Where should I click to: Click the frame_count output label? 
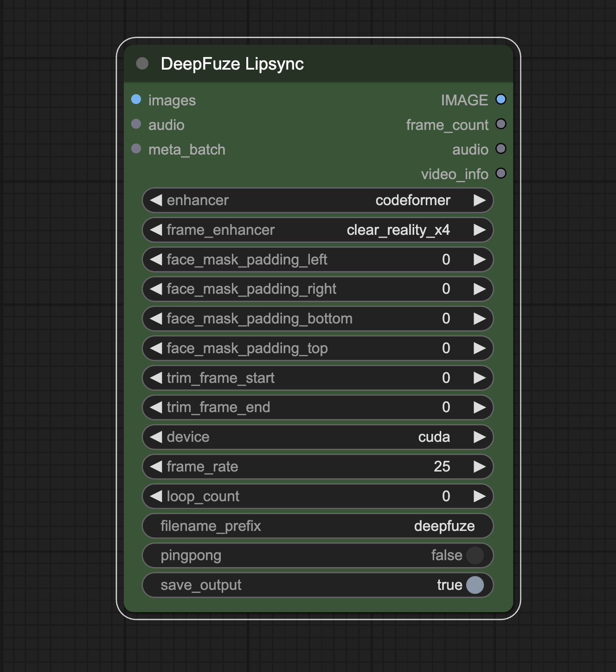pyautogui.click(x=448, y=125)
